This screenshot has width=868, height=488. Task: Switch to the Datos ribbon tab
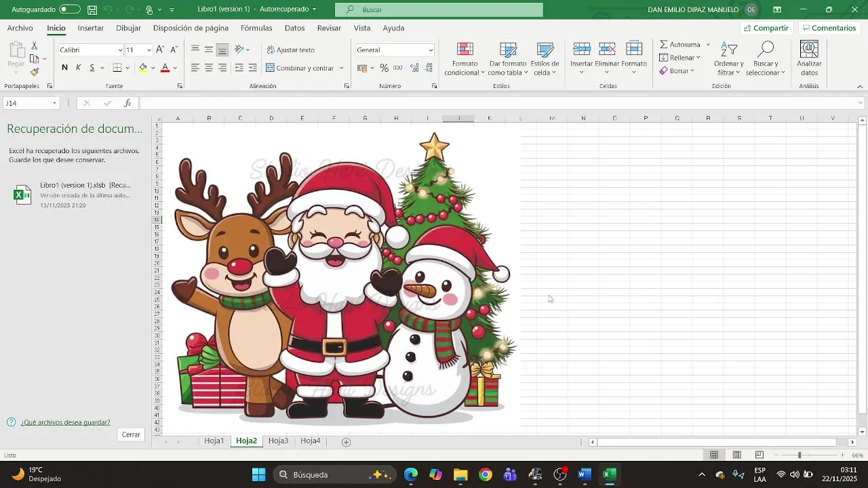294,28
